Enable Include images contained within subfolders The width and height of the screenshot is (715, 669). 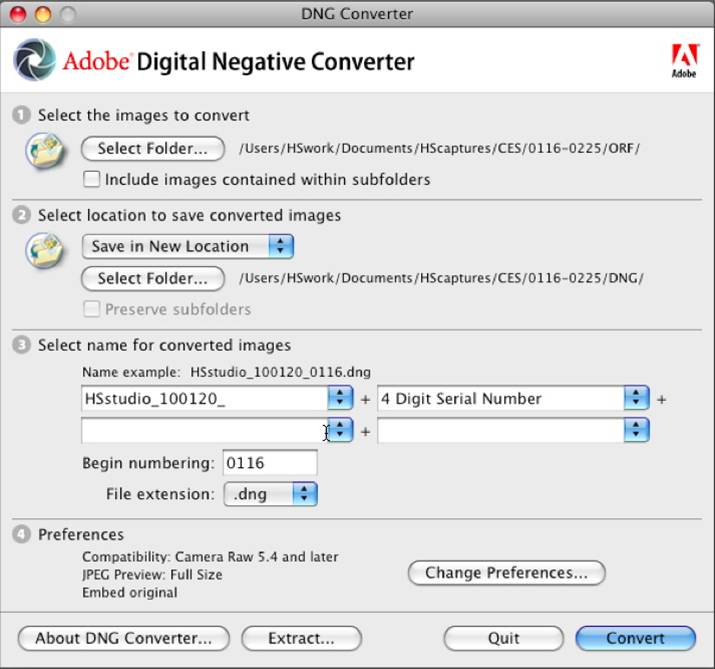pos(92,180)
